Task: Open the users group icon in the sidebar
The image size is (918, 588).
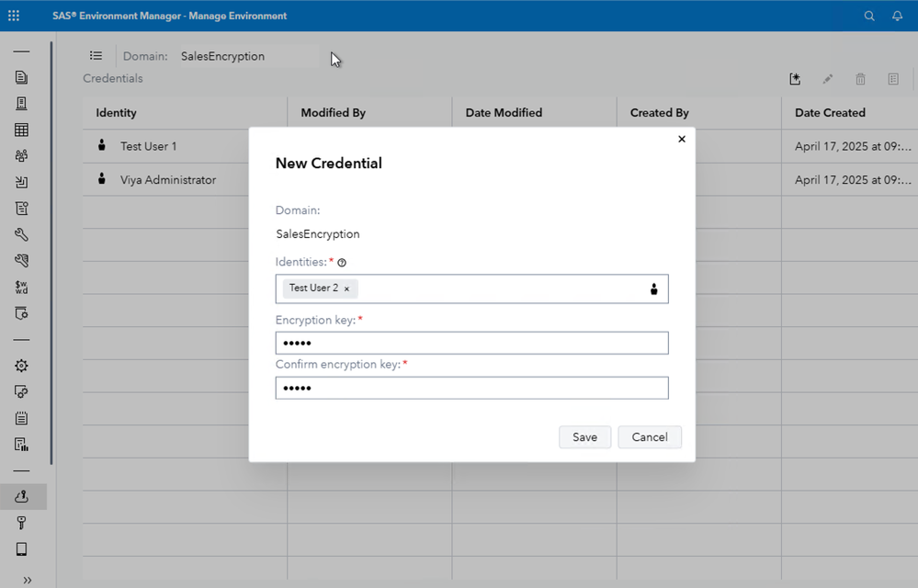Action: (x=21, y=155)
